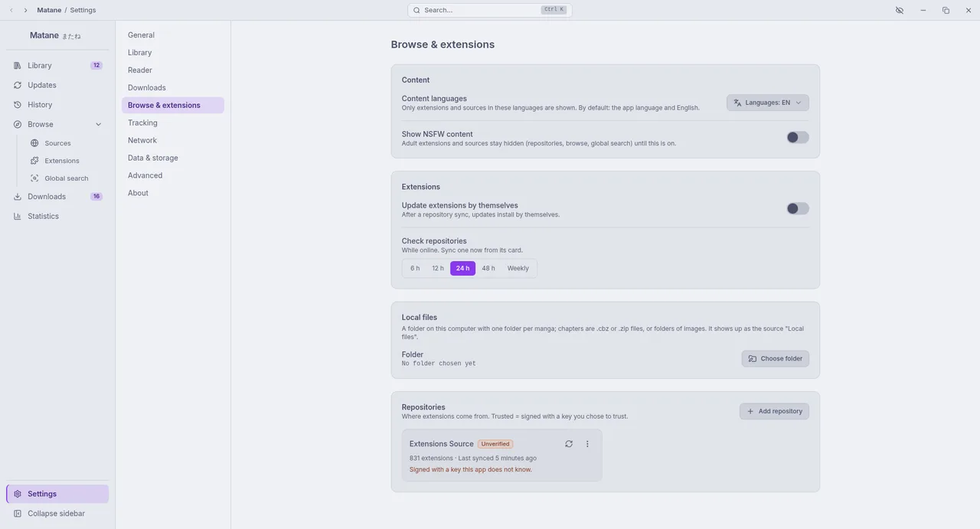This screenshot has width=980, height=529.
Task: Select the Weekly repository check interval
Action: click(x=518, y=268)
